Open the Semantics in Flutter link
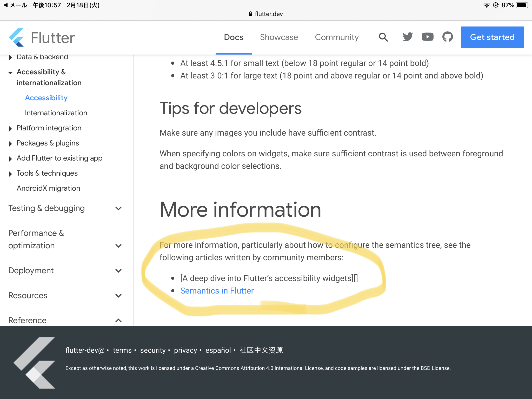The width and height of the screenshot is (532, 399). pyautogui.click(x=217, y=291)
